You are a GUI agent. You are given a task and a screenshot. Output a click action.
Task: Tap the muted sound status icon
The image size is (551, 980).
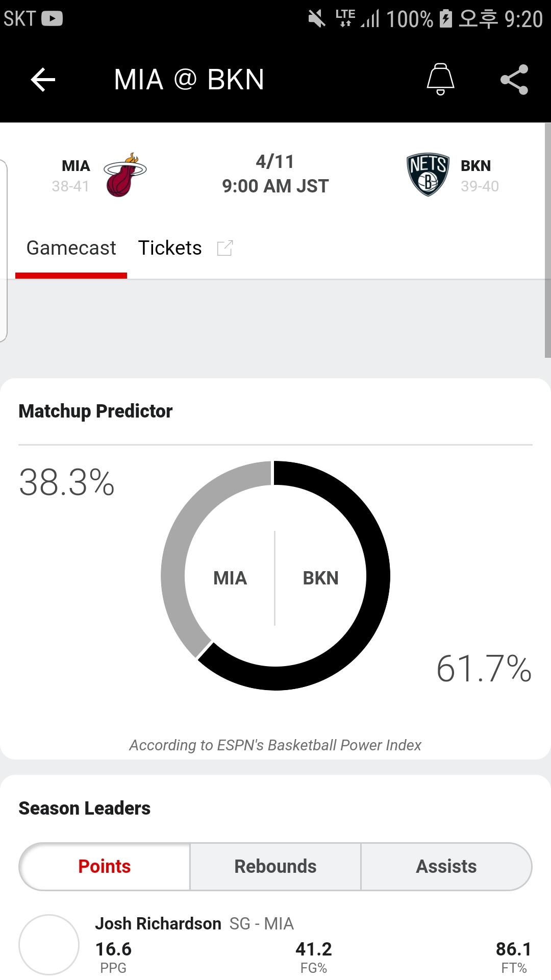tap(317, 19)
